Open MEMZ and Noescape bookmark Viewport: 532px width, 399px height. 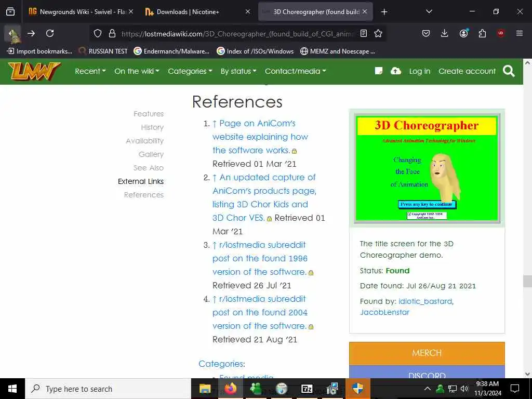(338, 51)
